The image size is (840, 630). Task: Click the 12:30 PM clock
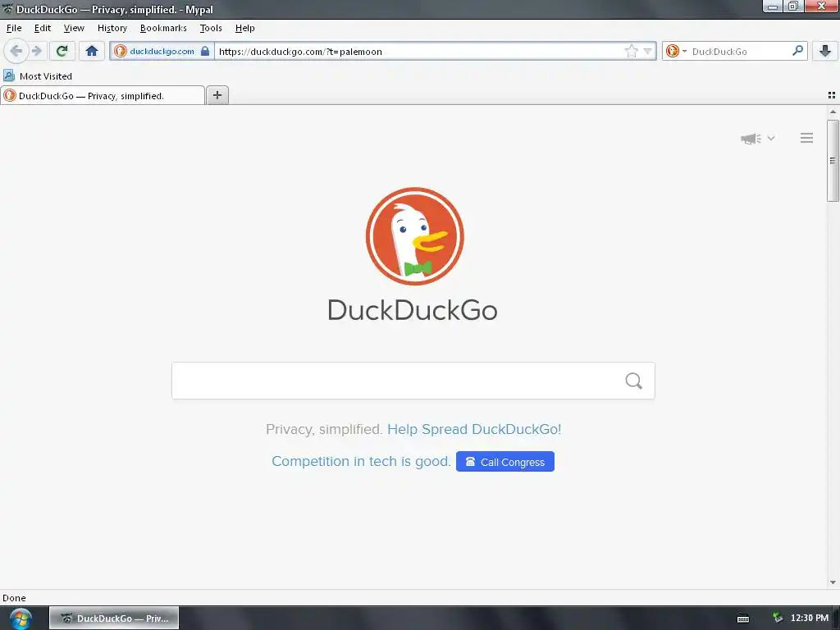810,619
